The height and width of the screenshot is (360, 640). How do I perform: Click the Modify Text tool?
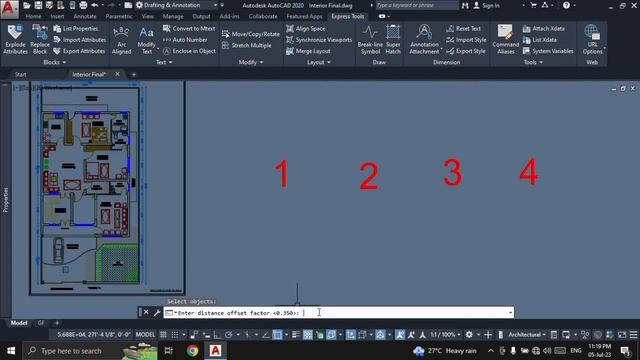[146, 40]
